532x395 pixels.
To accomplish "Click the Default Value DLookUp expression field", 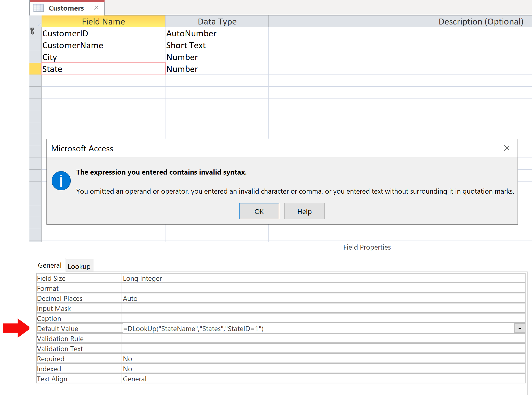I will pyautogui.click(x=318, y=328).
